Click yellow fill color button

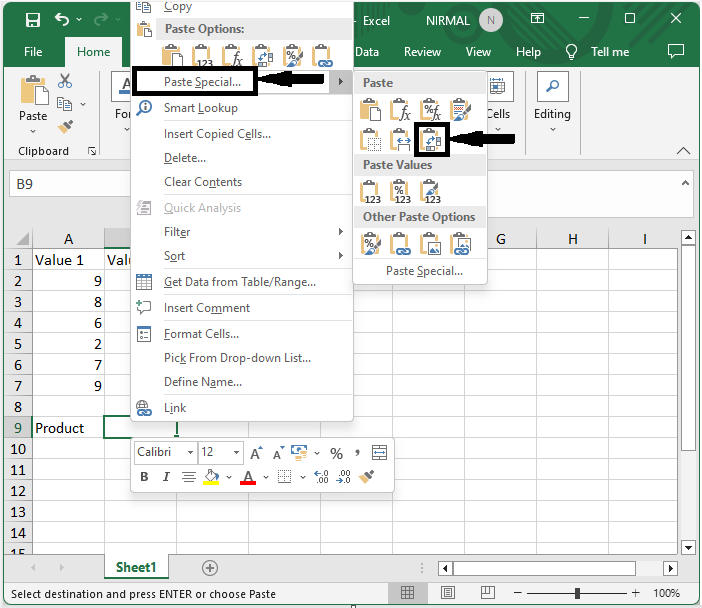(211, 477)
